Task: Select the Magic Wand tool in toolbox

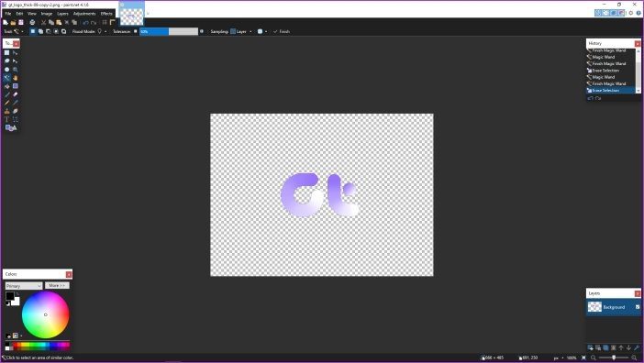Action: (x=6, y=78)
